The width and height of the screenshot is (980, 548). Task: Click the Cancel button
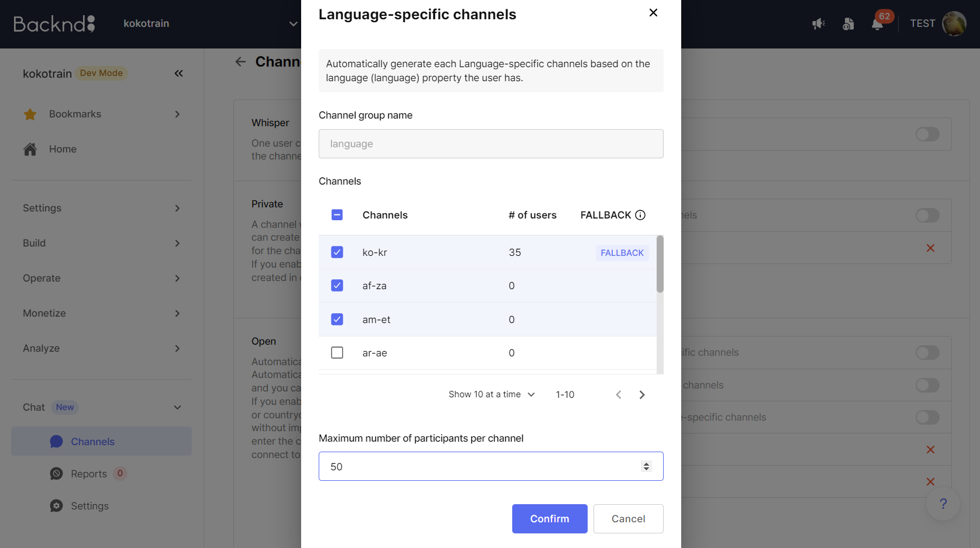click(628, 519)
